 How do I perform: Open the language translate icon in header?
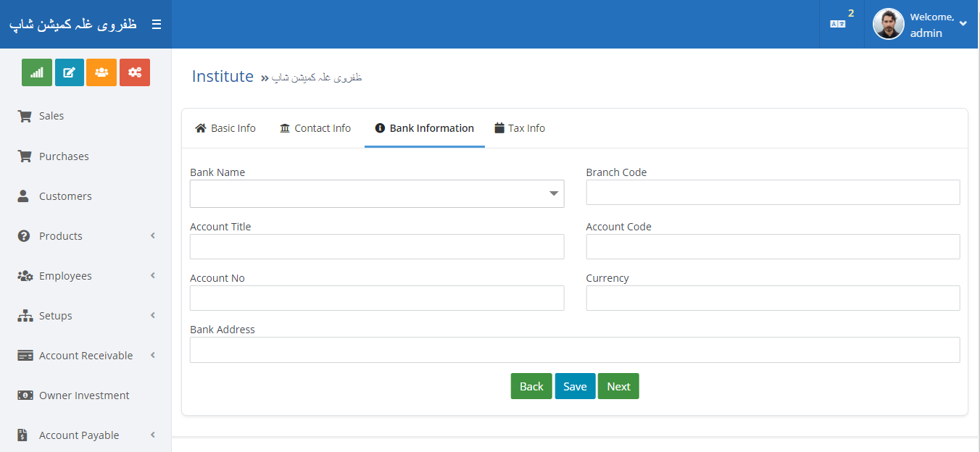pyautogui.click(x=837, y=24)
